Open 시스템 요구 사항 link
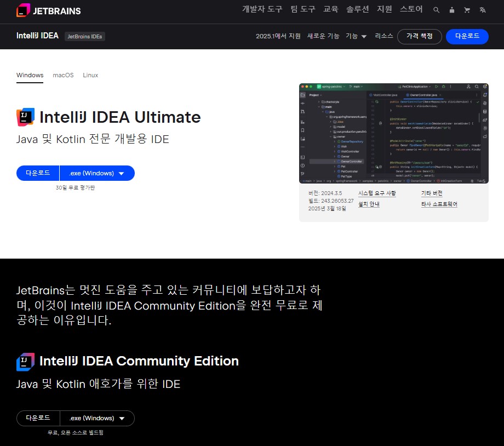This screenshot has width=504, height=446. 377,193
